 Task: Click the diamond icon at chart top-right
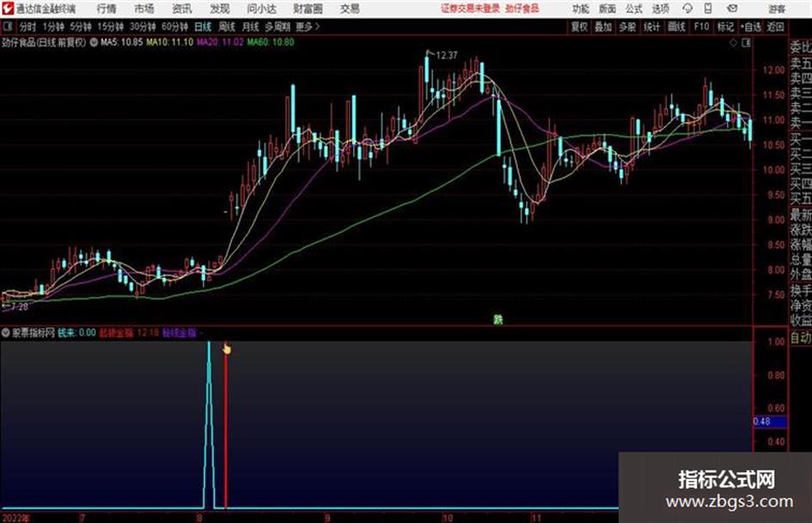(x=733, y=43)
